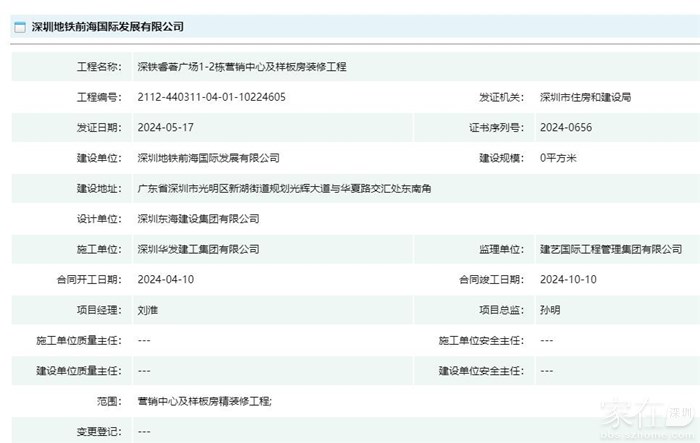Click the header title 深圳地铁前海国际发展有限公司

pos(107,27)
